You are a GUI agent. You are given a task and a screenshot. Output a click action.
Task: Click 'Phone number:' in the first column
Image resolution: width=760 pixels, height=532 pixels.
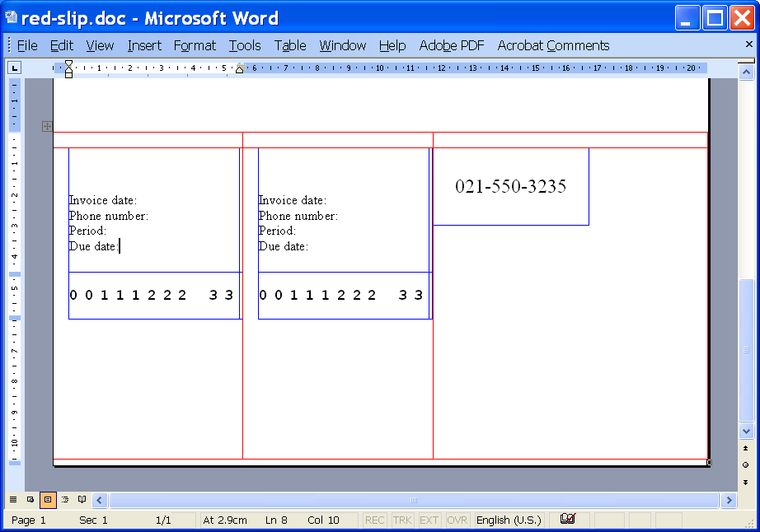(x=109, y=216)
